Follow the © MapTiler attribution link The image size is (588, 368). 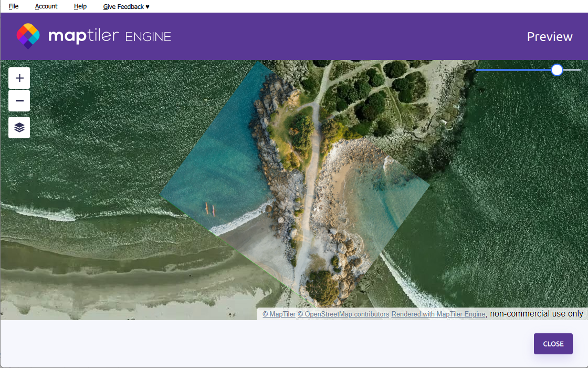pos(279,314)
